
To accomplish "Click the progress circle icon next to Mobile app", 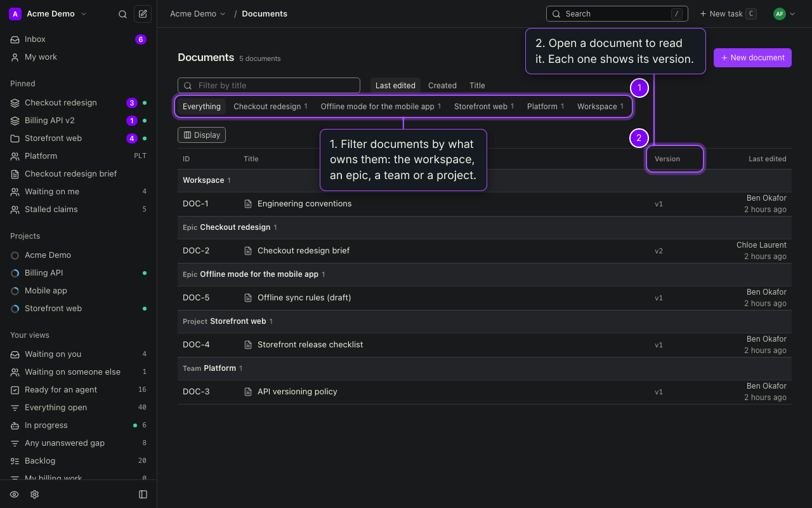I will (x=15, y=291).
